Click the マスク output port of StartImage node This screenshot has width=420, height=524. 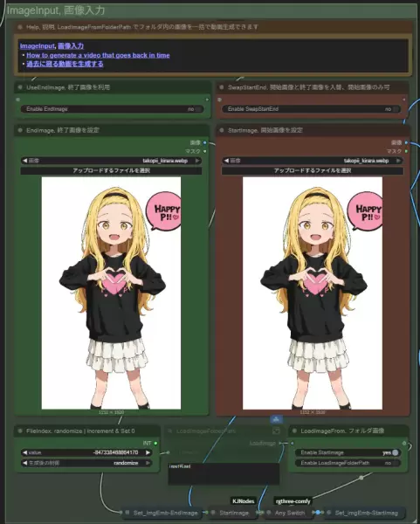406,151
